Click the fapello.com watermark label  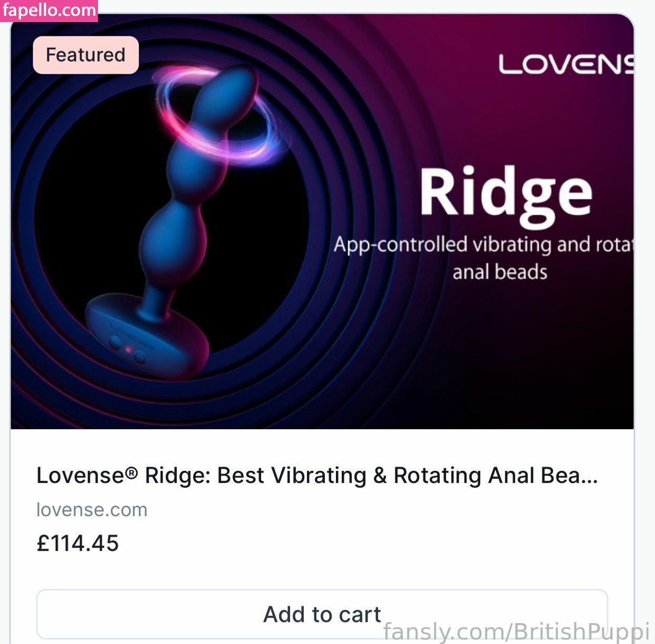(48, 10)
